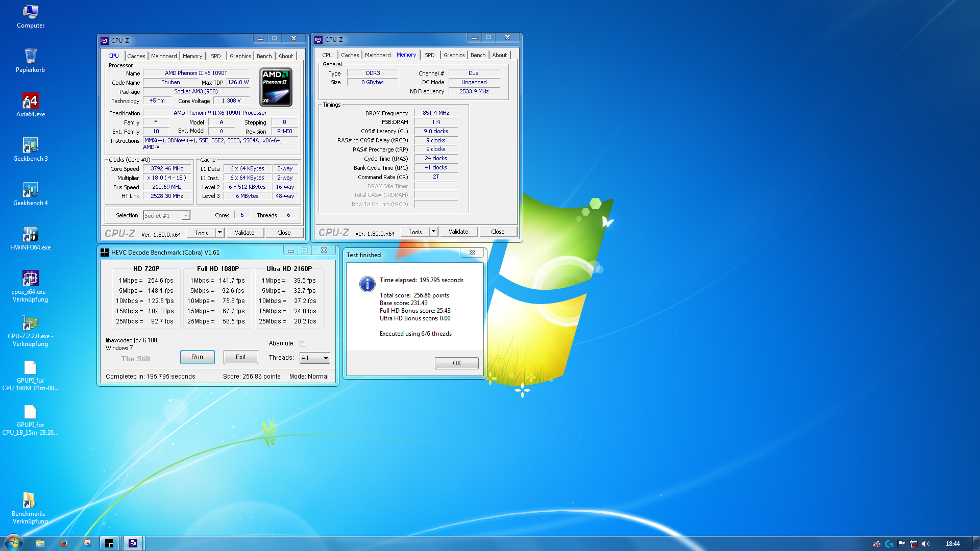This screenshot has width=980, height=551.
Task: Open Memory tab in left CPU-Z window
Action: [192, 56]
